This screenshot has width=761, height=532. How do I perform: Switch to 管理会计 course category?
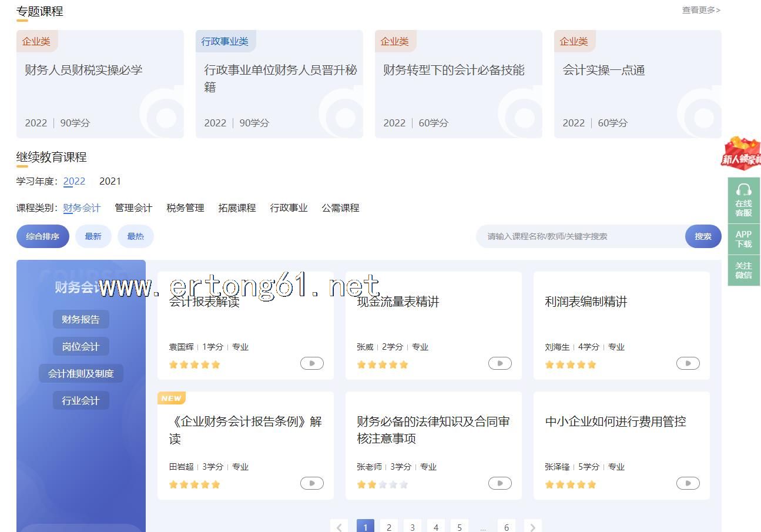[133, 208]
